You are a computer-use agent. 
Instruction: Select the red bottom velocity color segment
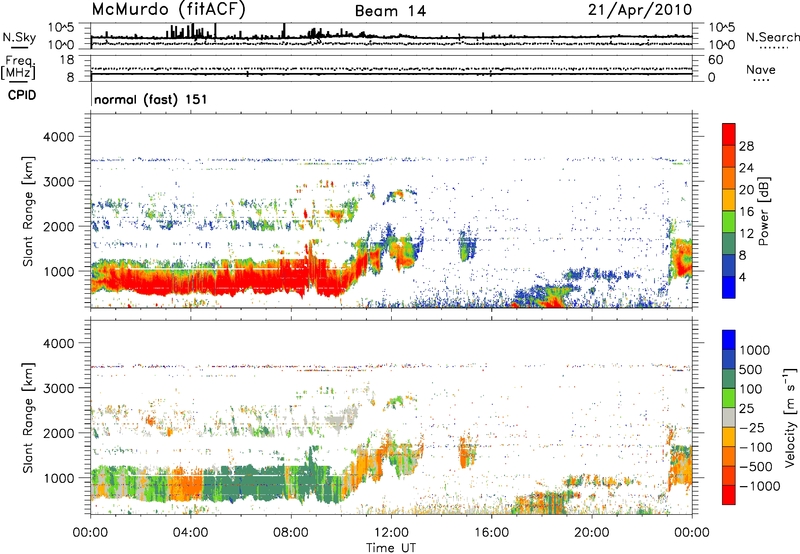tap(729, 495)
